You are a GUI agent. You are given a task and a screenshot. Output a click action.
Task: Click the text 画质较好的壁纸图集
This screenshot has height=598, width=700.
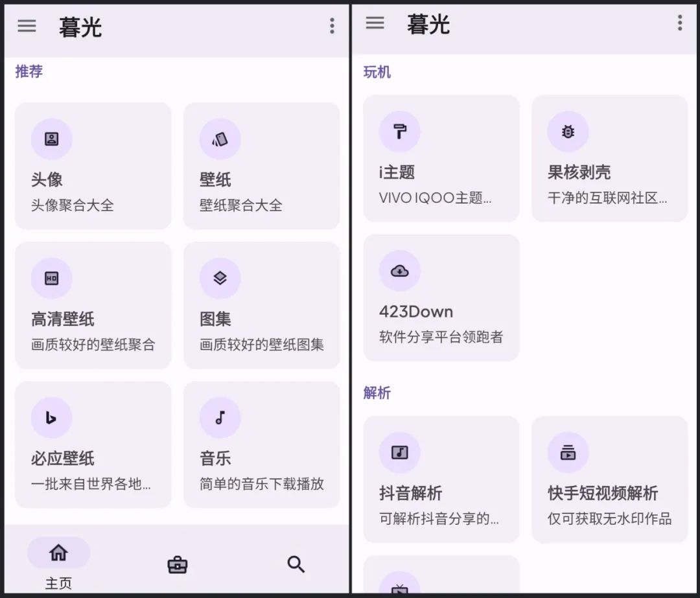(x=262, y=345)
